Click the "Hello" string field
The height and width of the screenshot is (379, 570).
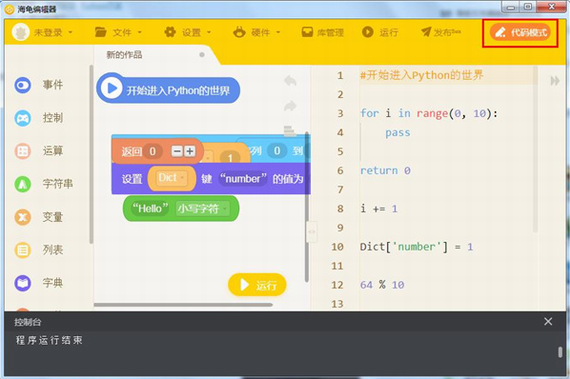149,209
